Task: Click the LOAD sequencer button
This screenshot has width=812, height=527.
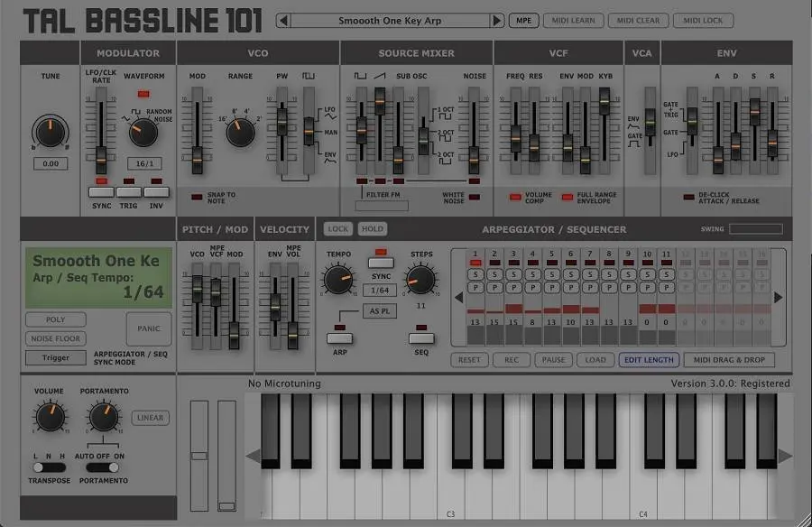Action: [x=595, y=360]
